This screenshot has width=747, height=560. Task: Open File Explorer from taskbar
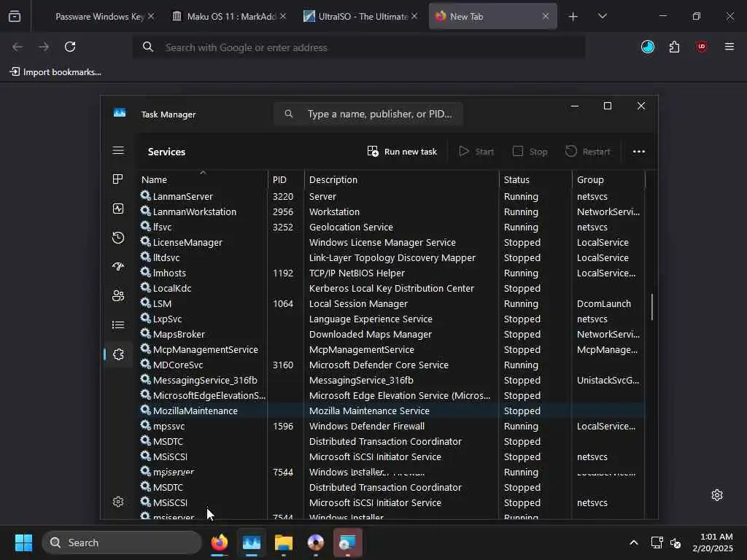point(284,542)
